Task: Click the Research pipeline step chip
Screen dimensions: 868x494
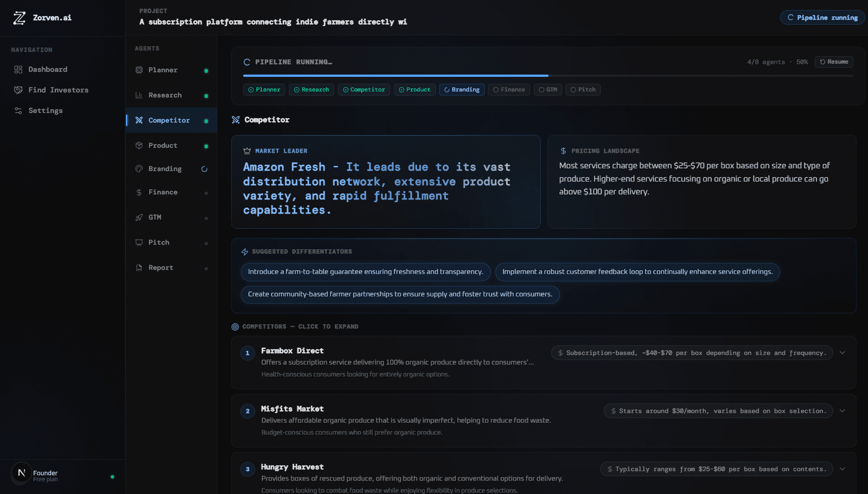Action: click(x=311, y=90)
